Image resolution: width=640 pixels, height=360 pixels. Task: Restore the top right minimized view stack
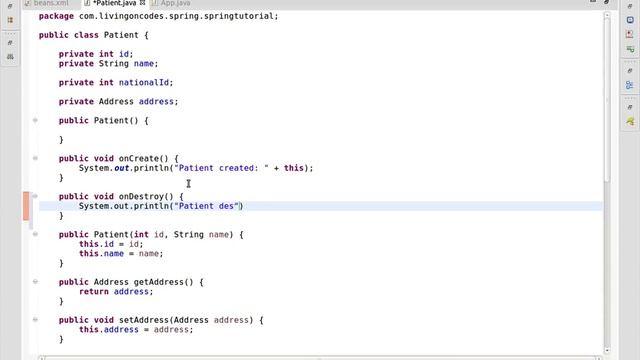point(630,6)
